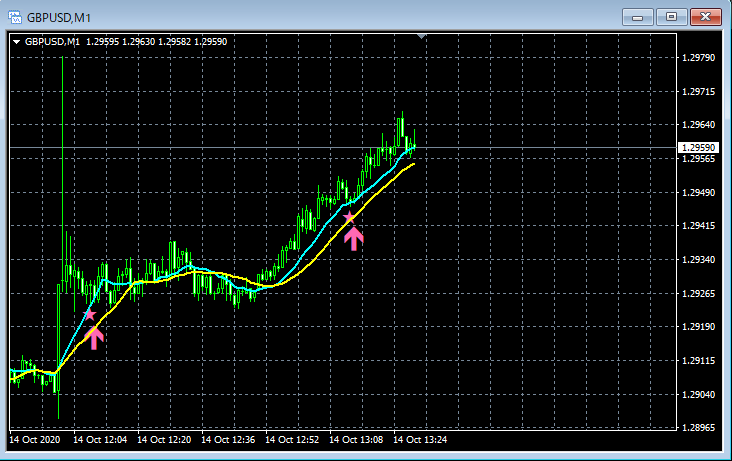Select the pink up arrow near 12:04
The width and height of the screenshot is (732, 461).
click(94, 338)
